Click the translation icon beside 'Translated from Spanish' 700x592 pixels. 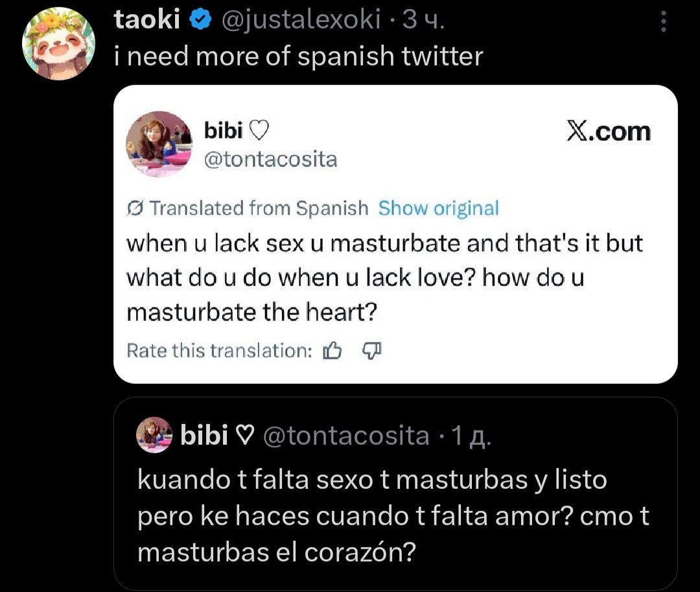coord(135,209)
